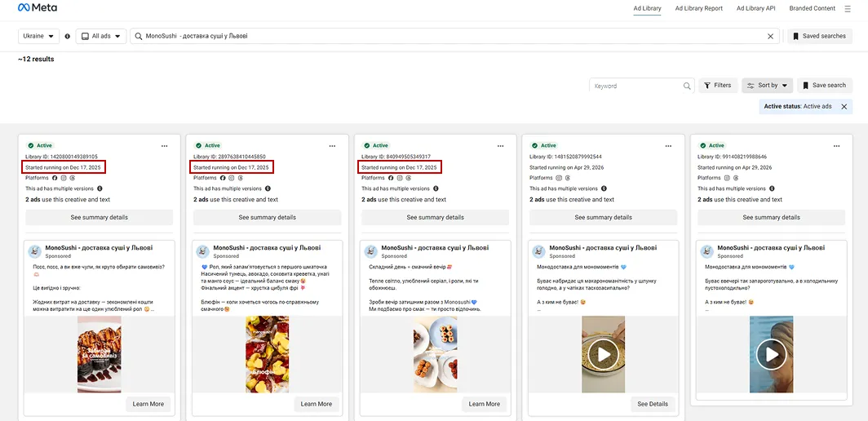Open the chocolate roll ad image
This screenshot has width=868, height=421.
[x=99, y=354]
